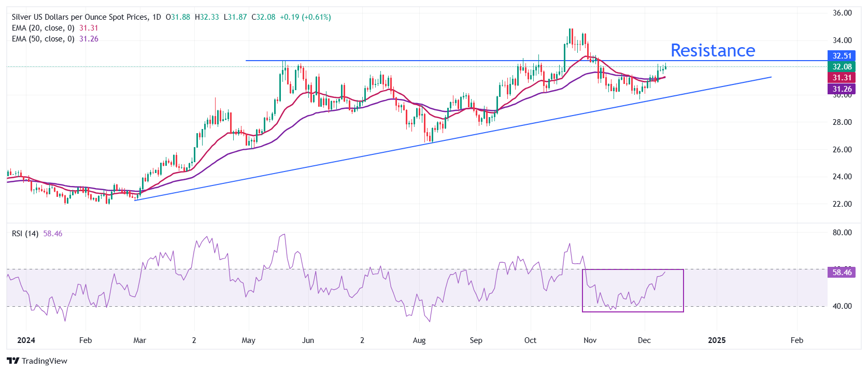Image resolution: width=868 pixels, height=372 pixels.
Task: Click the red 31.31 EMA price tag
Action: pyautogui.click(x=842, y=78)
